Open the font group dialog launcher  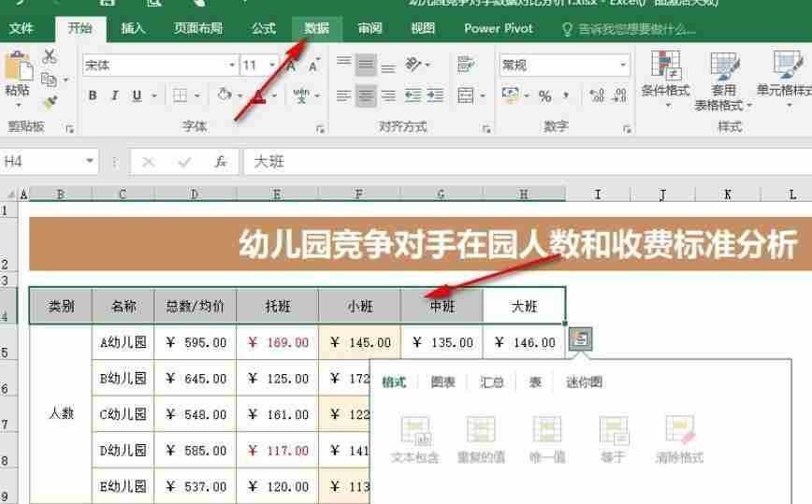pos(320,129)
